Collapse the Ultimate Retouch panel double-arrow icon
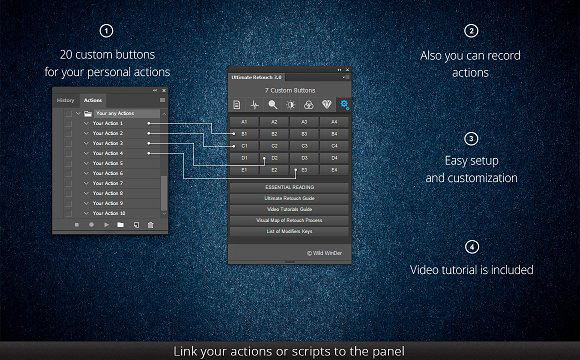580x360 pixels. [339, 70]
